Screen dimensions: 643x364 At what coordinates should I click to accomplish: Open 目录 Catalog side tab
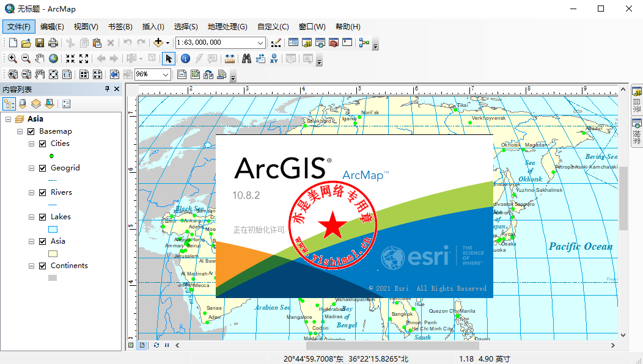[637, 100]
